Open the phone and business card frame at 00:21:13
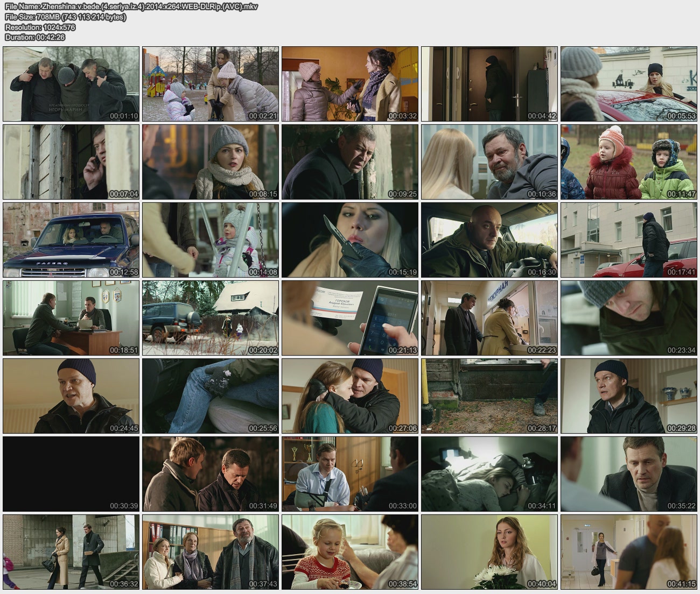The image size is (700, 594). (350, 318)
